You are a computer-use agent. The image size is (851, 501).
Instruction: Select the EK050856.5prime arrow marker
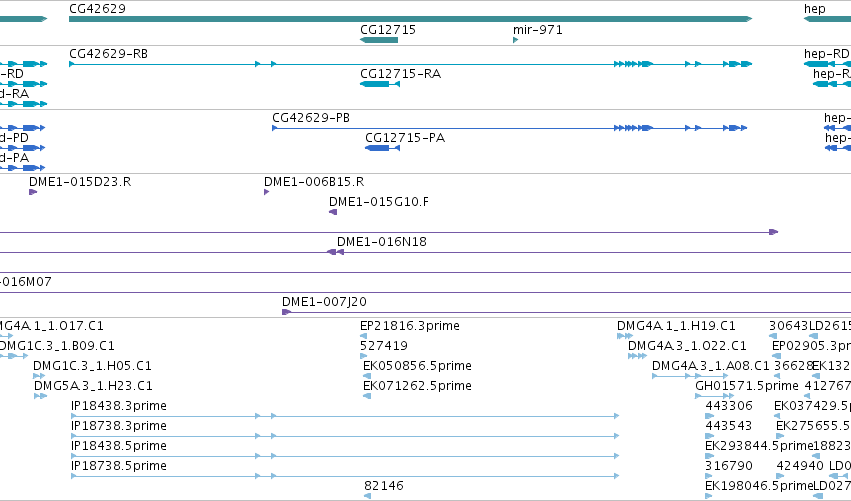pyautogui.click(x=367, y=376)
